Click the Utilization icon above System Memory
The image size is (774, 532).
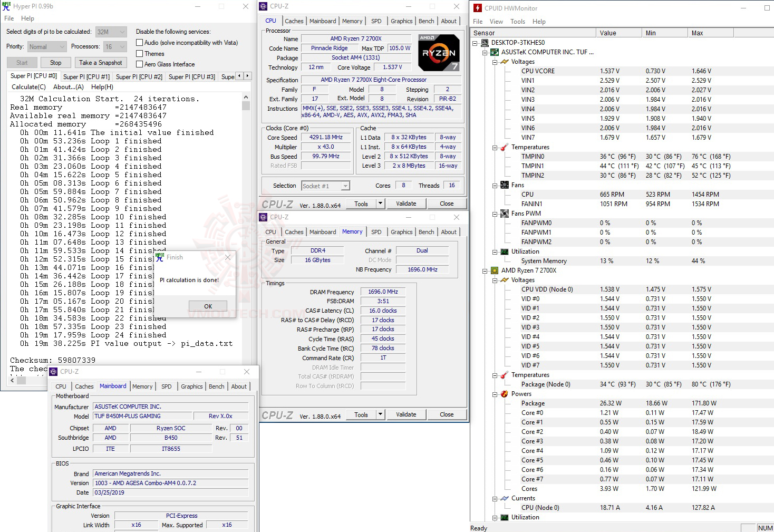pos(505,252)
